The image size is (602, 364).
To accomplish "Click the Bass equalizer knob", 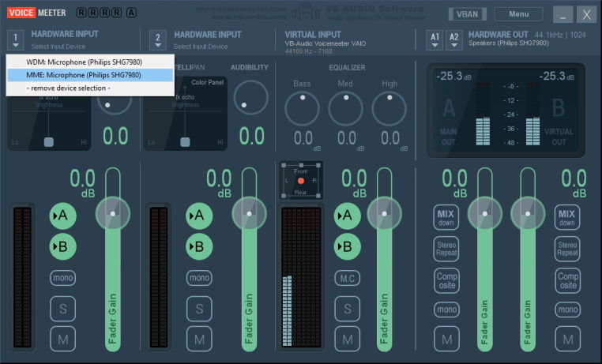I will point(302,108).
